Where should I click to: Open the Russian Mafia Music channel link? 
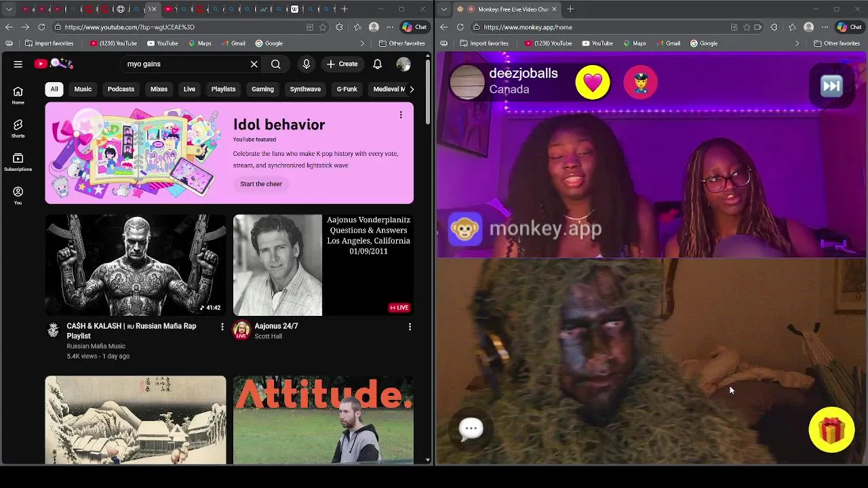pyautogui.click(x=96, y=346)
